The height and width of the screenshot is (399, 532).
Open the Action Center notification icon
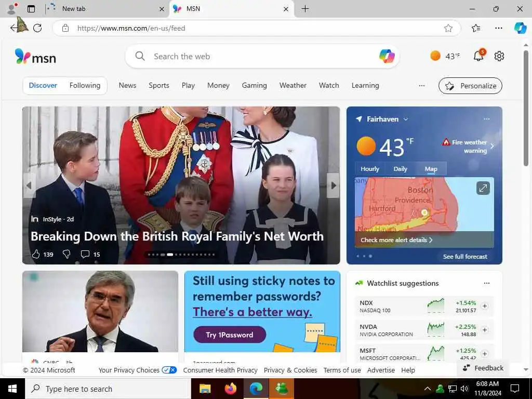[515, 389]
